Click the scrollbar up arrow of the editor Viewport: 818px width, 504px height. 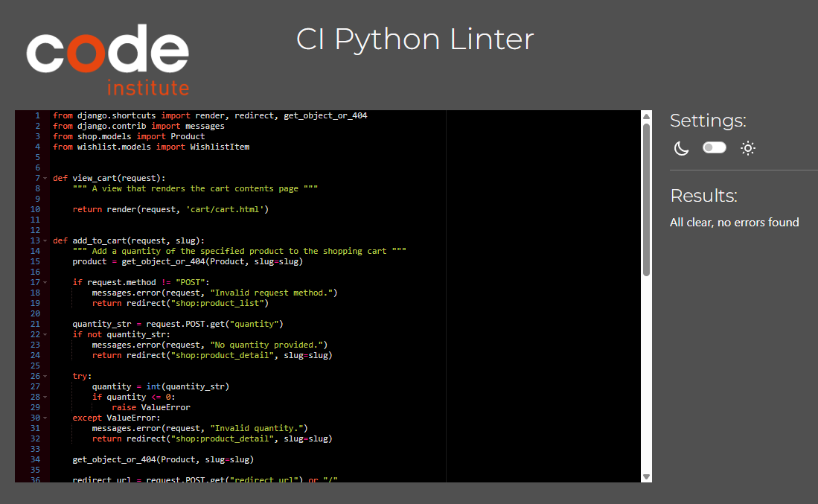(646, 116)
